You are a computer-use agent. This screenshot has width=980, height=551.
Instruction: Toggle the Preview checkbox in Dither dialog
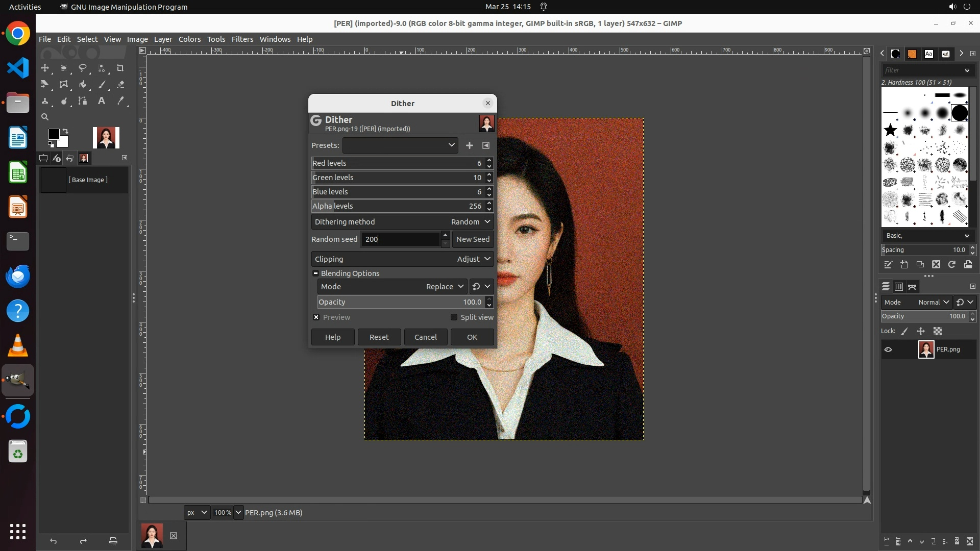[x=316, y=317]
